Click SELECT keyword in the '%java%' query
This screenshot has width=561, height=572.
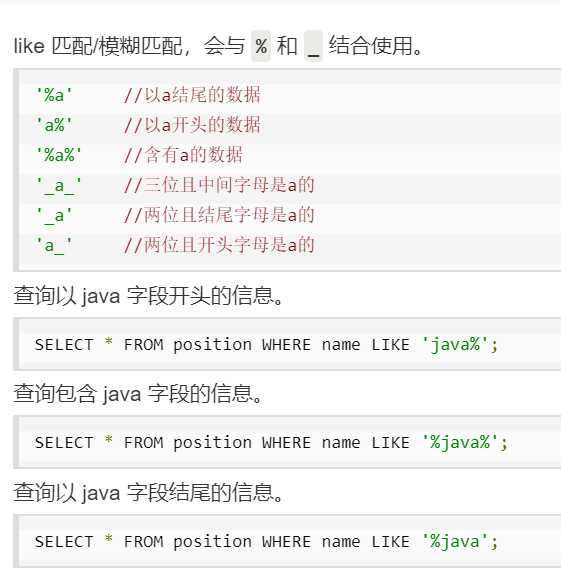click(x=64, y=443)
